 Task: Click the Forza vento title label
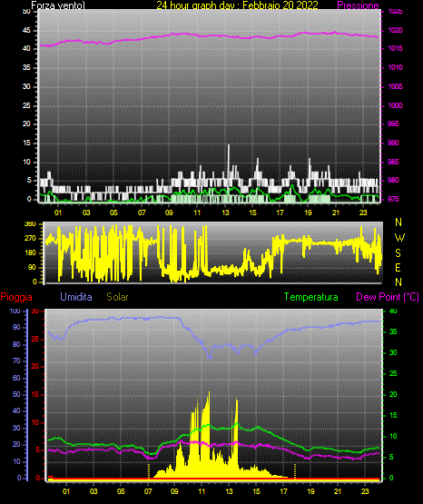58,5
